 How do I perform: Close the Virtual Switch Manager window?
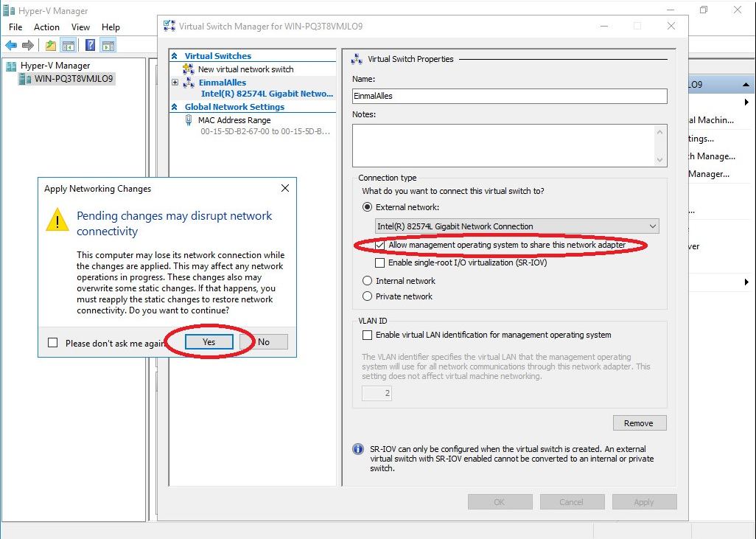671,26
